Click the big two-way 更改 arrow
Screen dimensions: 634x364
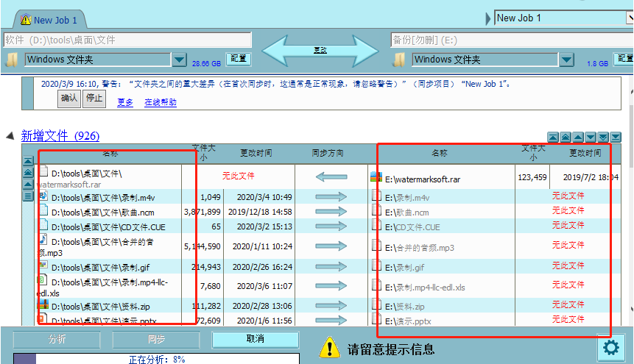320,51
